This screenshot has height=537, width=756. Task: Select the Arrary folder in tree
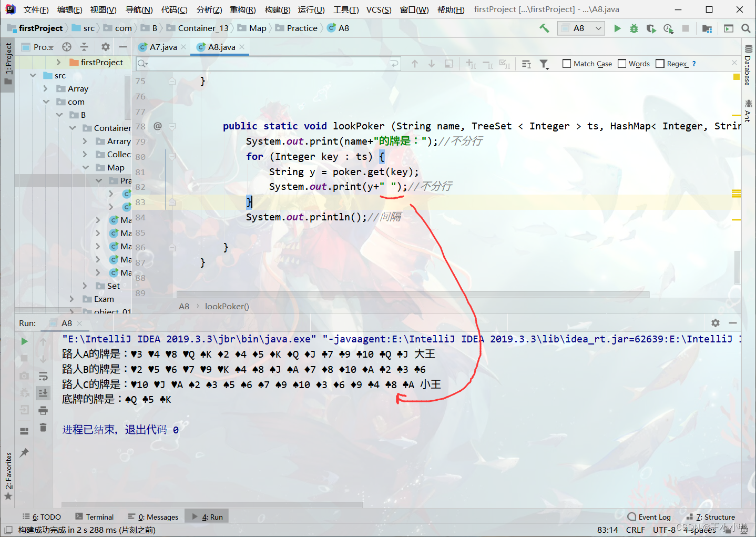(x=113, y=141)
